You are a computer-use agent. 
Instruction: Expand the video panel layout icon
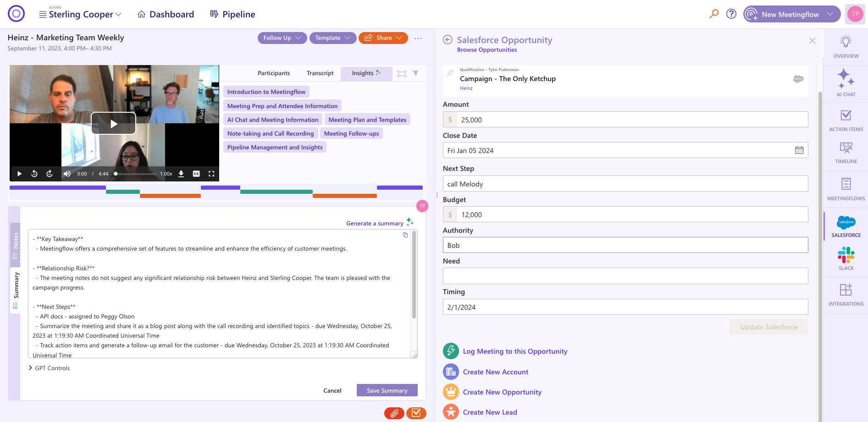(x=402, y=73)
